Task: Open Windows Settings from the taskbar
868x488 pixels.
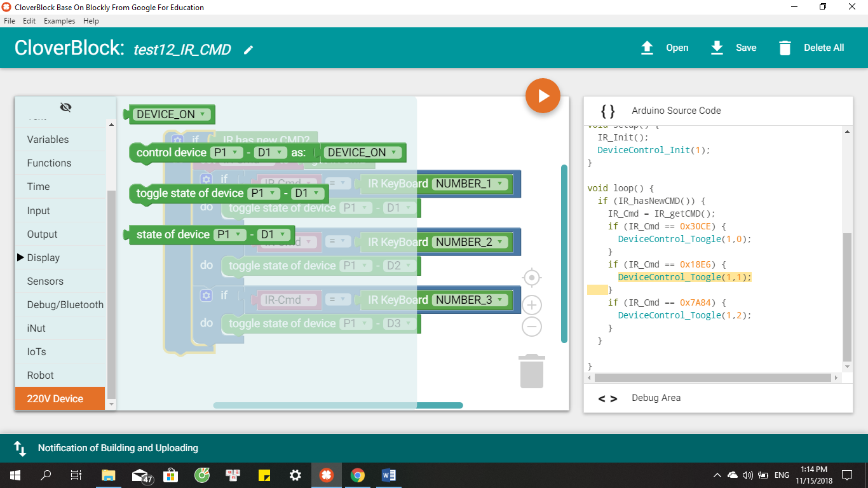Action: [295, 475]
